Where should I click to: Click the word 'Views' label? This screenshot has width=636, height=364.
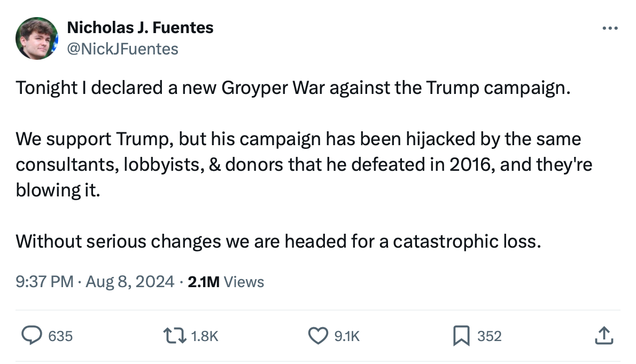(244, 281)
